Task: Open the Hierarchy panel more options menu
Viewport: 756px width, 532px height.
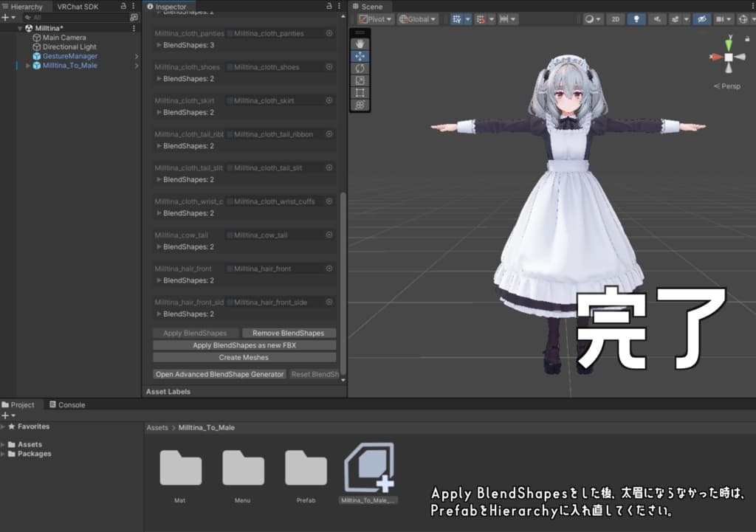Action: click(x=133, y=6)
